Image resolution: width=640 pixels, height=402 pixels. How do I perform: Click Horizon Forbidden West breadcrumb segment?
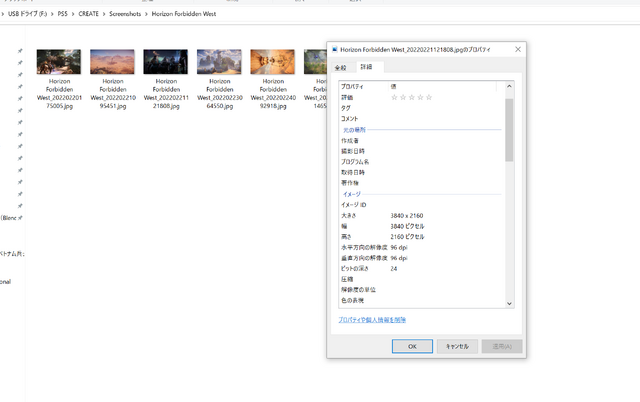tap(184, 14)
